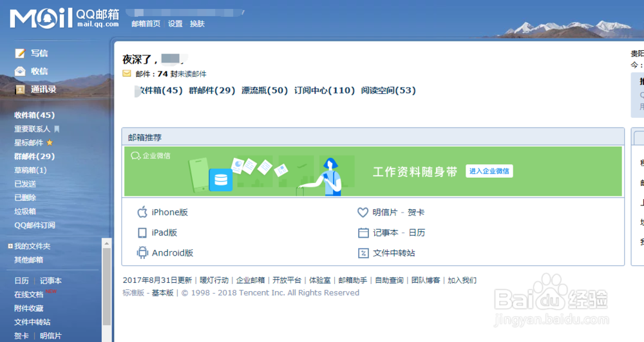644x342 pixels.
Task: Open 订阅中心(110) link
Action: pos(325,90)
